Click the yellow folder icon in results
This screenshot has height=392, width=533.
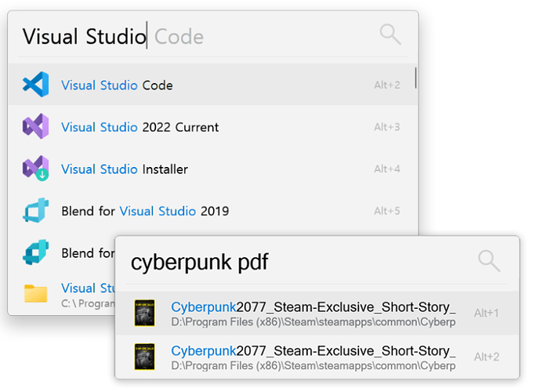click(x=36, y=293)
